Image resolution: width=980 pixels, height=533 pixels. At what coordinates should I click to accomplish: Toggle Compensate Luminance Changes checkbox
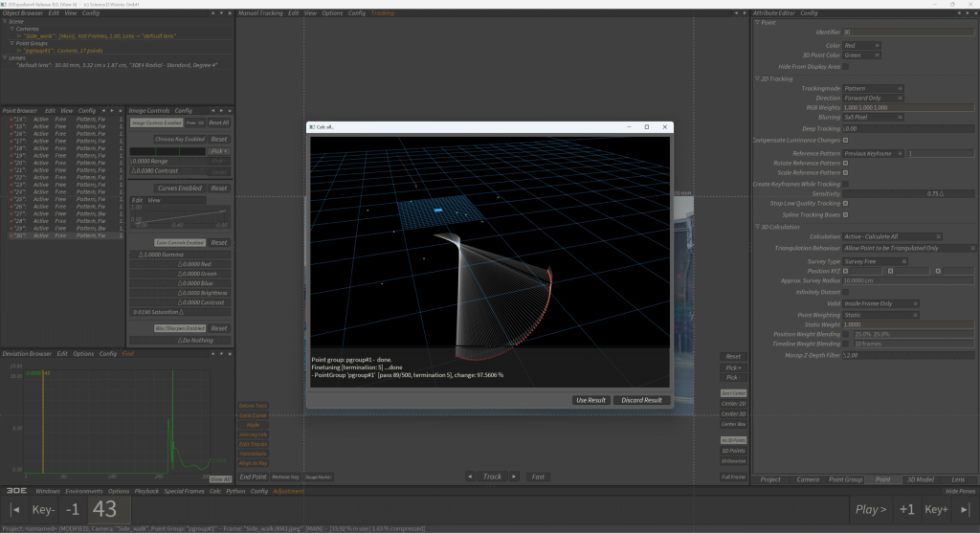pos(845,140)
